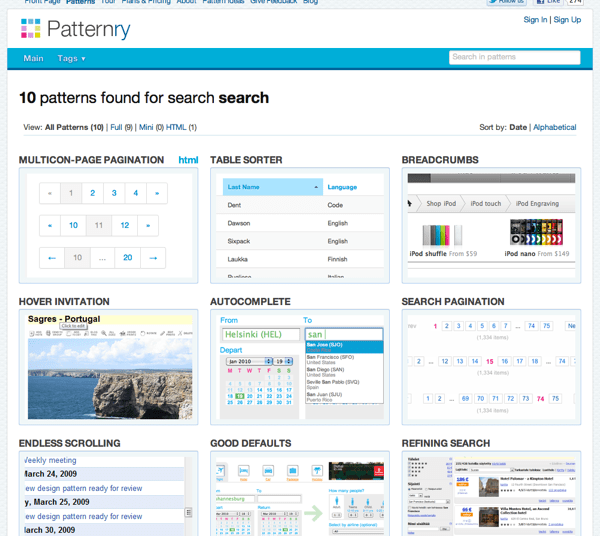
Task: Select the Good Defaults preview thumbnail
Action: [300, 494]
